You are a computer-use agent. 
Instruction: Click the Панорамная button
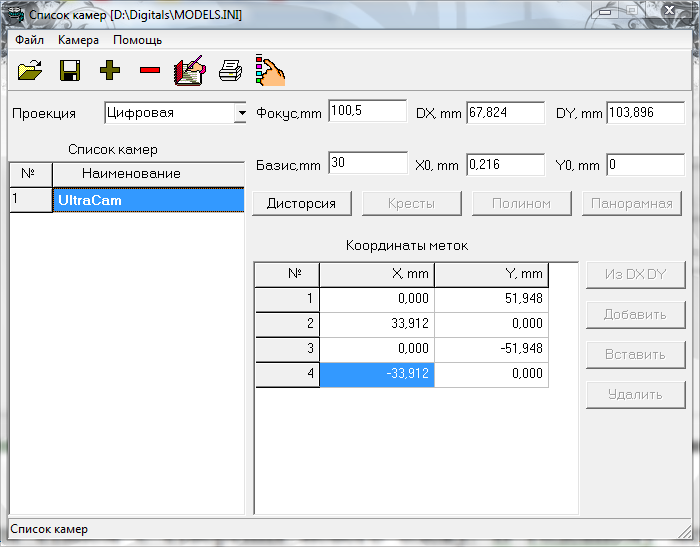tap(632, 204)
